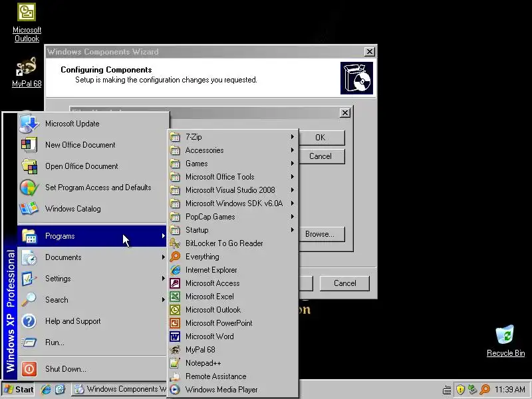Click the Internet Explorer icon in Programs list

pos(175,270)
